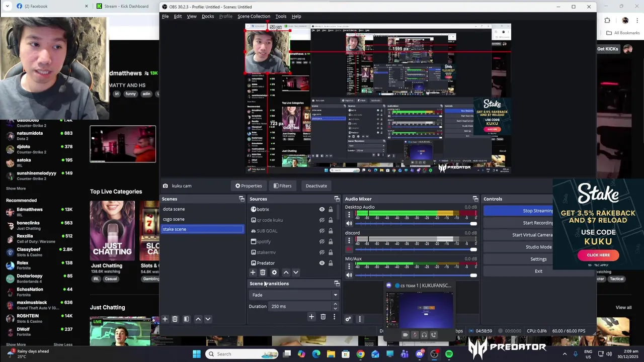Open Properties for kuku cam source
The height and width of the screenshot is (362, 644).
(x=249, y=186)
